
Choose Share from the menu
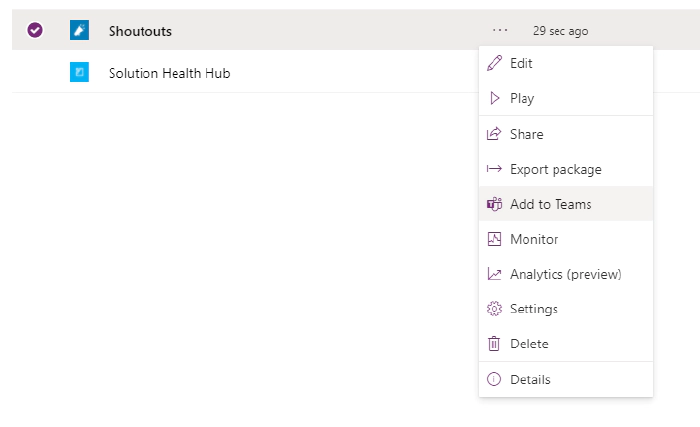pyautogui.click(x=566, y=134)
